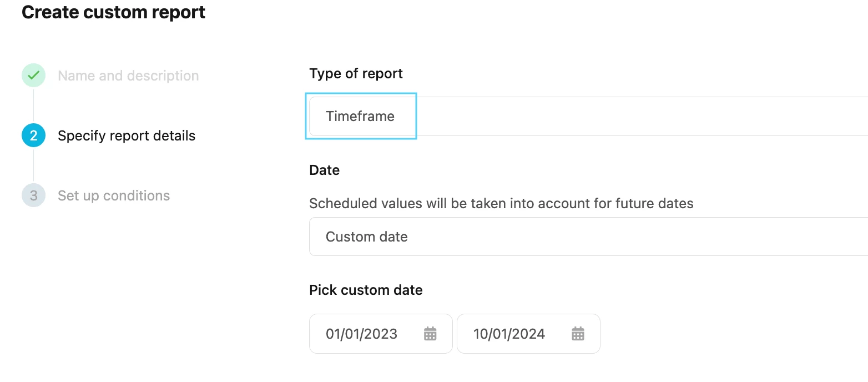The image size is (868, 382).
Task: Open the Timeframe report type dropdown
Action: pos(588,116)
